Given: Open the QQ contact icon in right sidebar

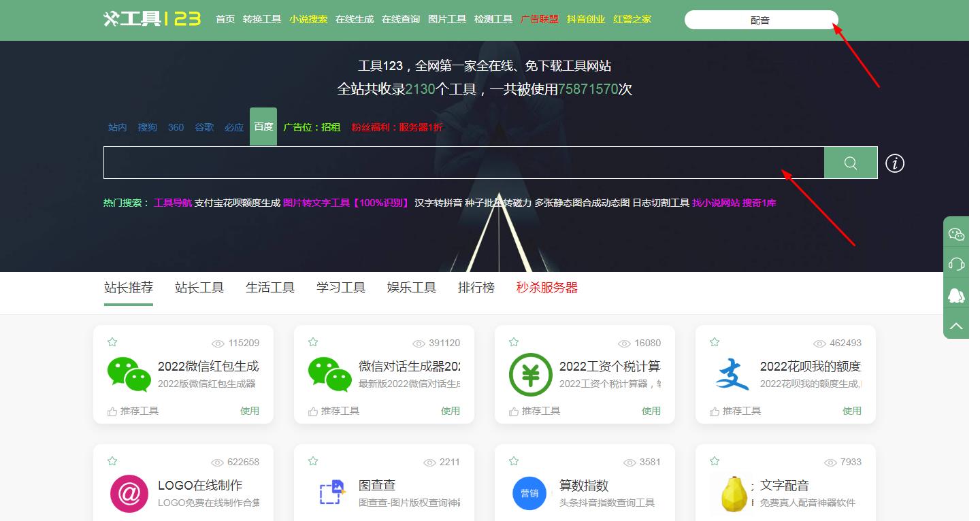Looking at the screenshot, I should [955, 294].
